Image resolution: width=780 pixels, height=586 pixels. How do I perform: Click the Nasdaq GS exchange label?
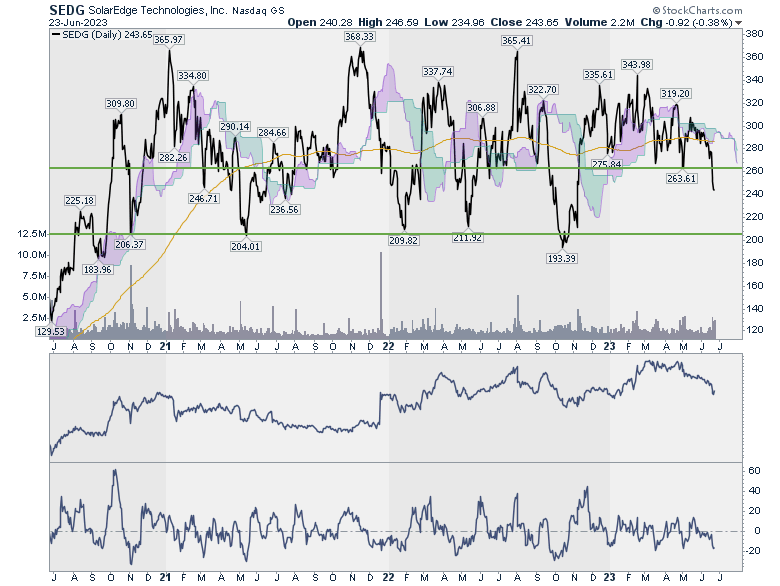[258, 10]
